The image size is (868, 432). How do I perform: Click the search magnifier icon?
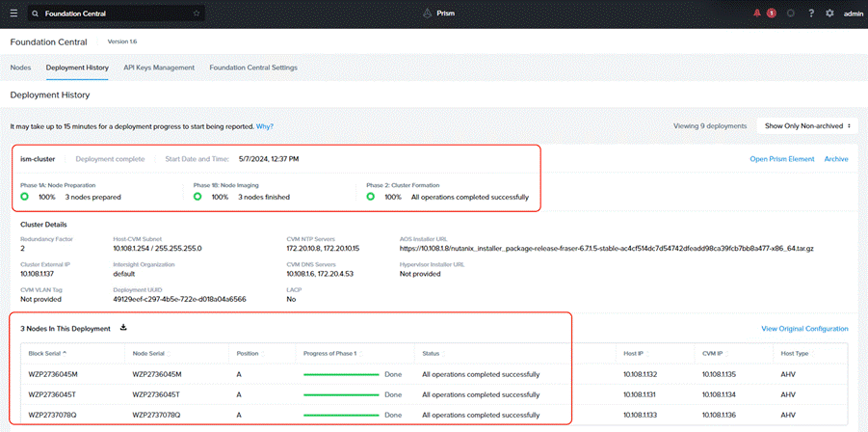point(36,13)
